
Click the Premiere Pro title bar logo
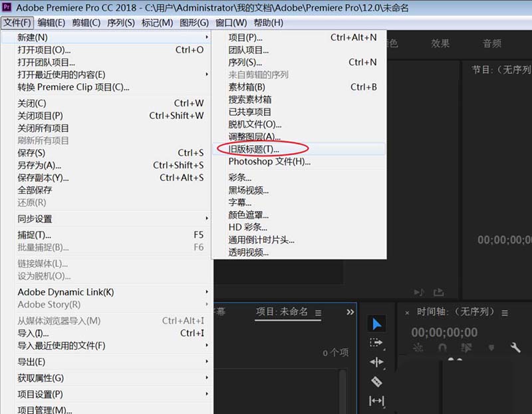click(7, 7)
